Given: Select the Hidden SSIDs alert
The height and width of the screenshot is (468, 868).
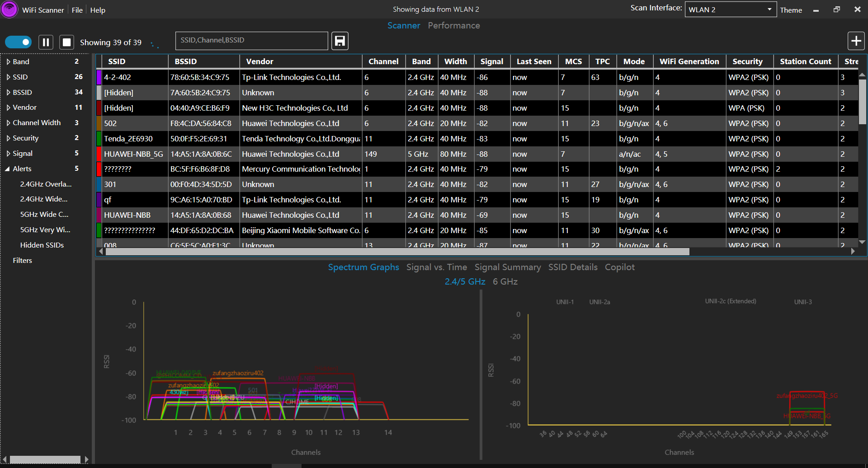Looking at the screenshot, I should (x=42, y=245).
